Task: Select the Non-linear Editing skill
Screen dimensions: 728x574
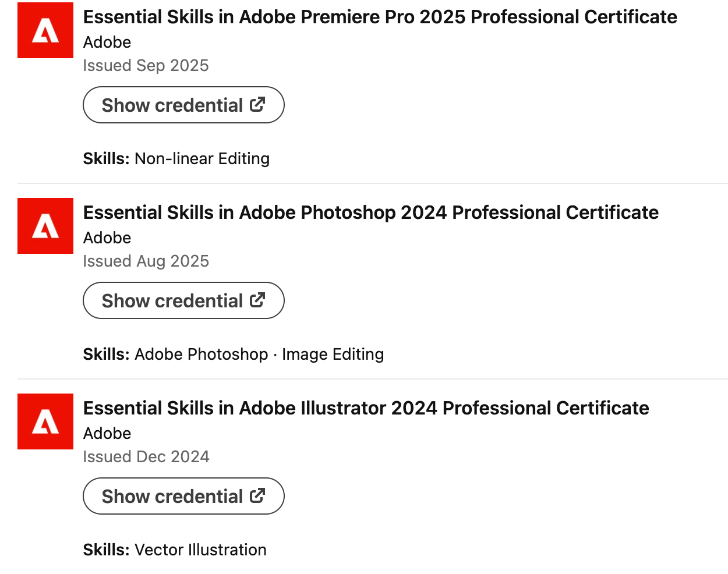Action: [202, 158]
